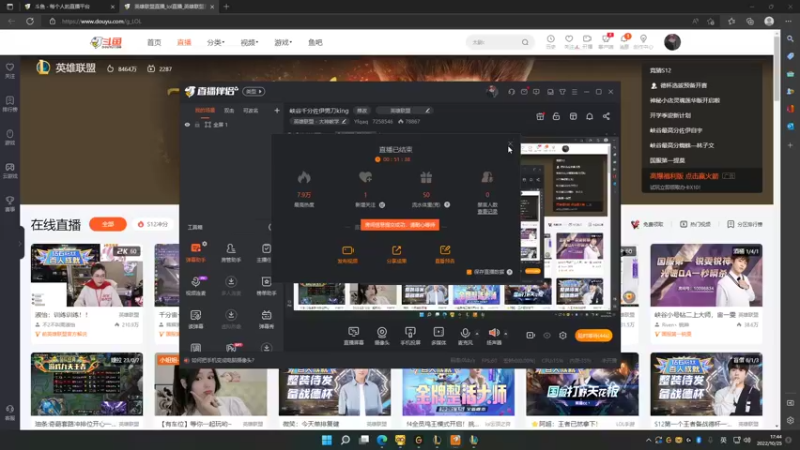
Task: Open 首页 in Douyu navigation
Action: (154, 42)
